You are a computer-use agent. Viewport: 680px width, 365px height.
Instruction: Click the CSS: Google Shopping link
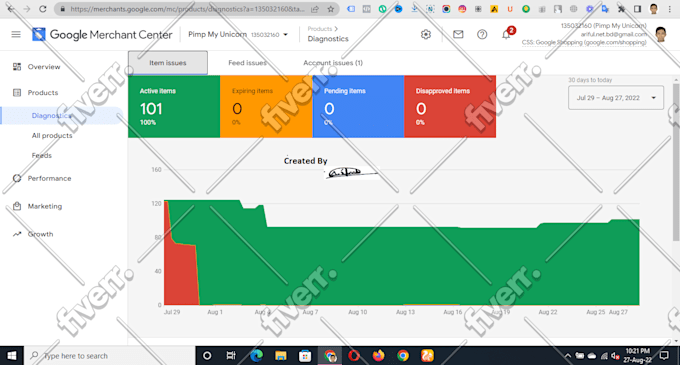(584, 42)
